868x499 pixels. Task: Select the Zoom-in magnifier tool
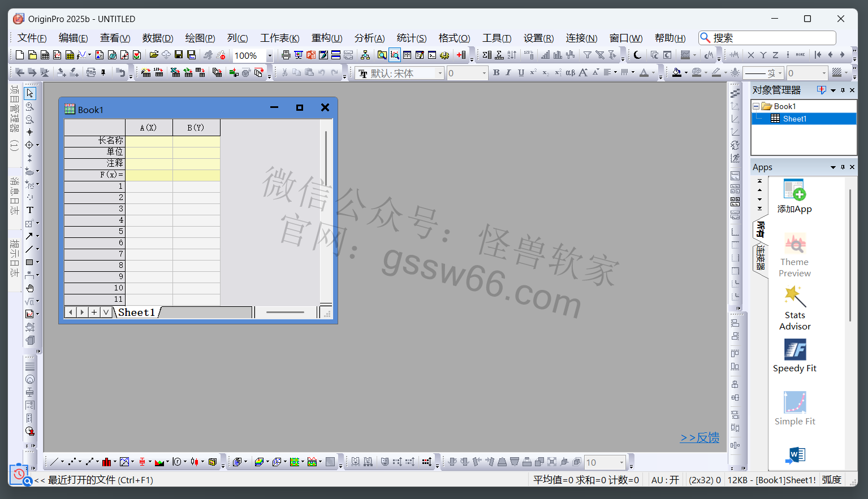[30, 106]
